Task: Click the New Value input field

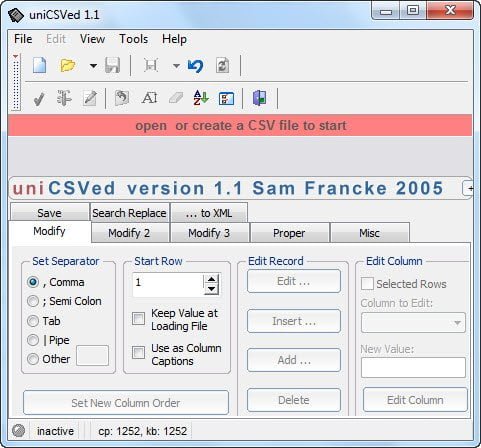Action: point(413,367)
